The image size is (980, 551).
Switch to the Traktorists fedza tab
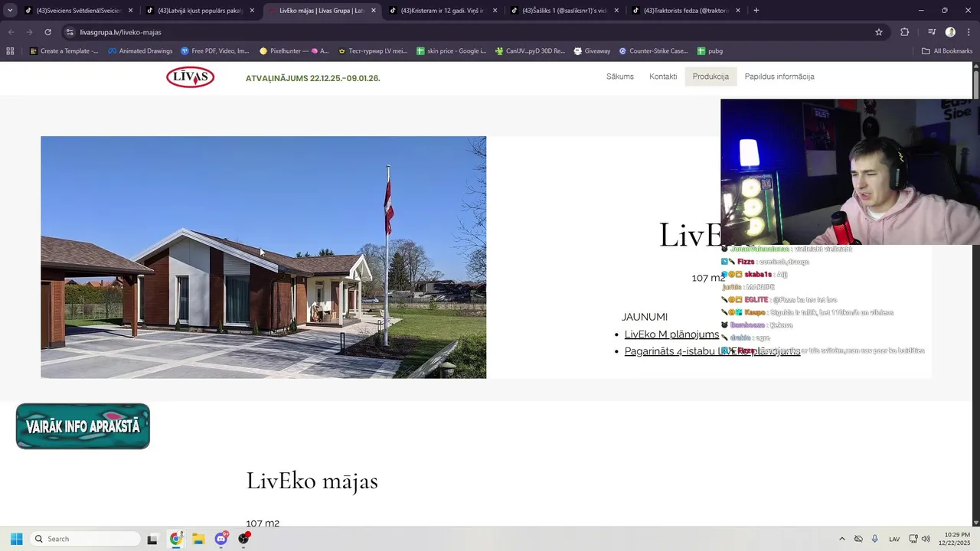click(680, 11)
